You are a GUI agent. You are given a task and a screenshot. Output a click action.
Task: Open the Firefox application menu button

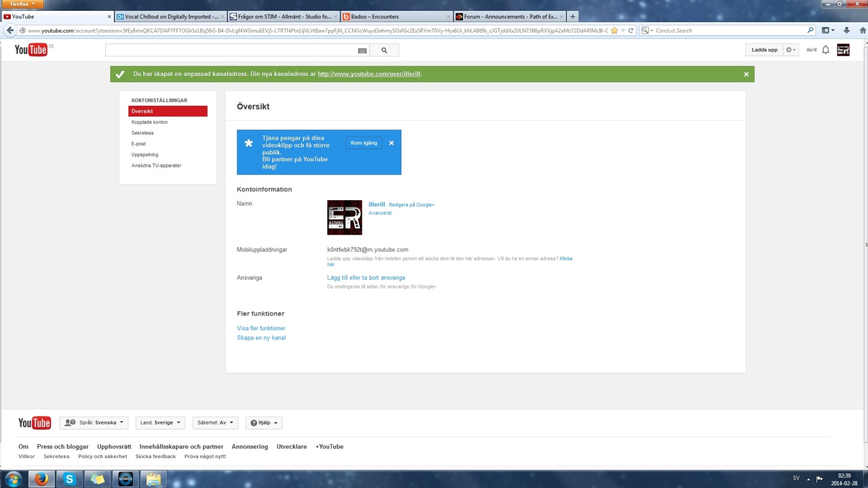tap(22, 4)
